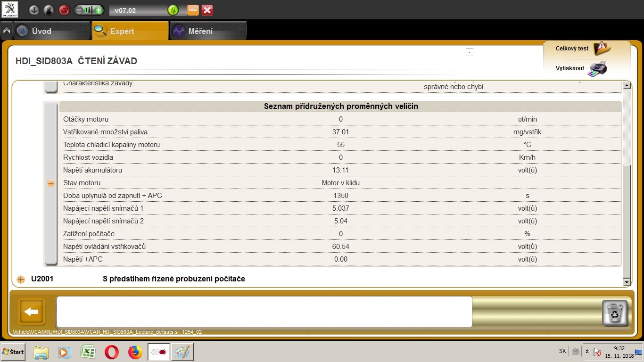The width and height of the screenshot is (644, 362).
Task: Open Excel from the taskbar
Action: point(88,352)
